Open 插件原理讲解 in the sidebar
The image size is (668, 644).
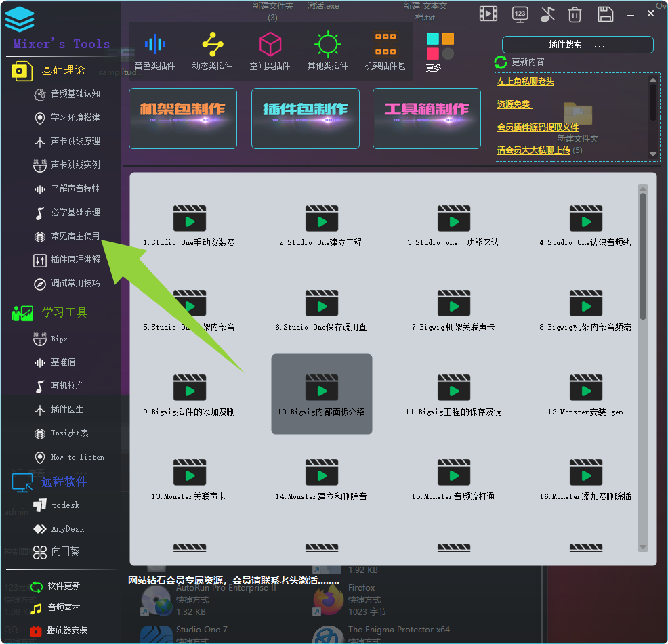coord(67,260)
